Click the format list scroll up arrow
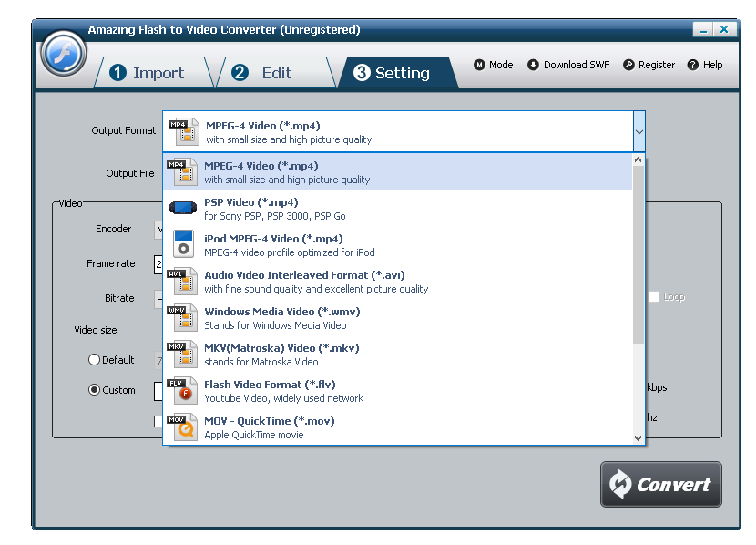The width and height of the screenshot is (756, 545). (639, 159)
